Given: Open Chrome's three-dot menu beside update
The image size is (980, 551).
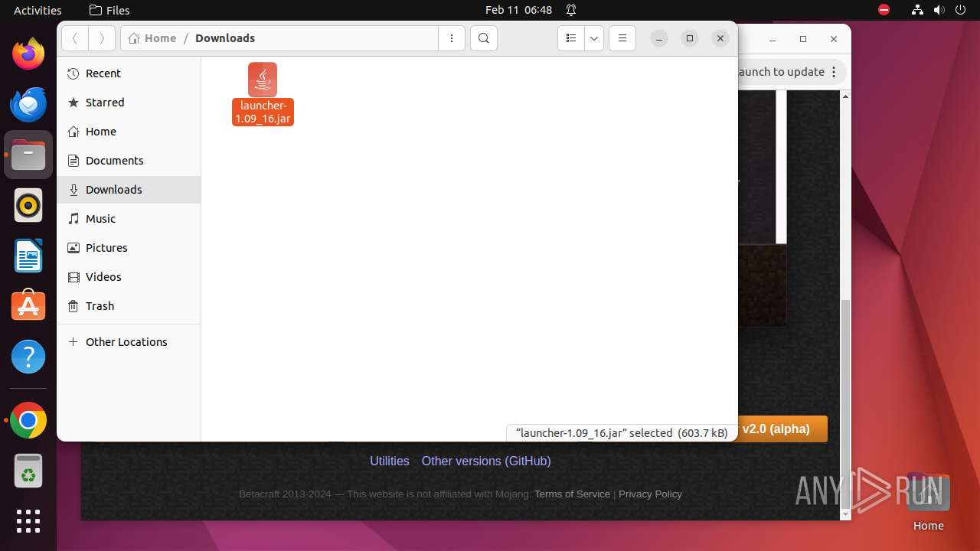Looking at the screenshot, I should (x=835, y=72).
